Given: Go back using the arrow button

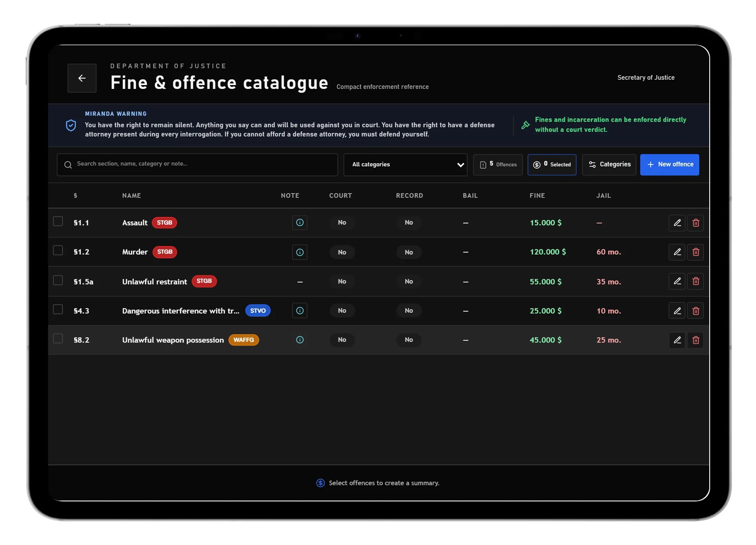Looking at the screenshot, I should tap(82, 78).
